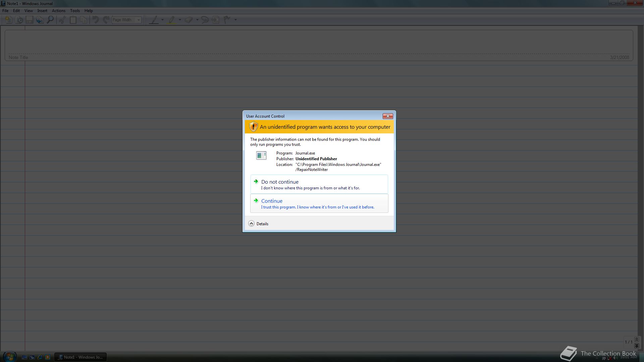Click the previous page arrow button

click(637, 340)
